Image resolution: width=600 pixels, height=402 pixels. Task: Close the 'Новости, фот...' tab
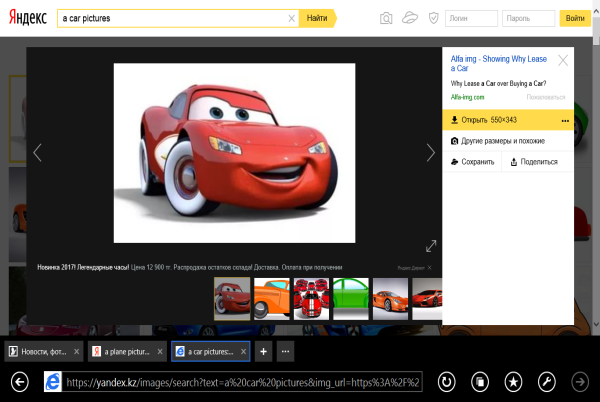click(x=77, y=352)
